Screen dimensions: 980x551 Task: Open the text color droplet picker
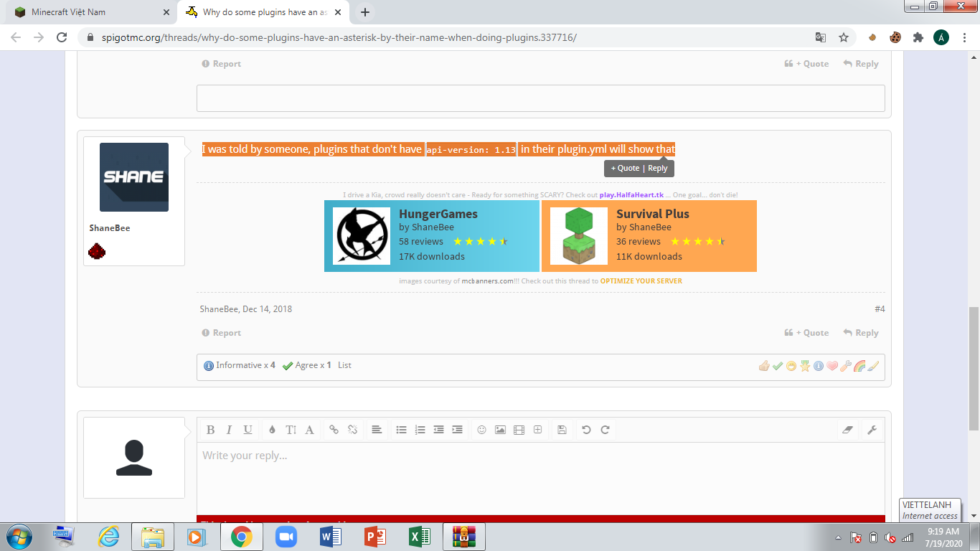(x=272, y=430)
